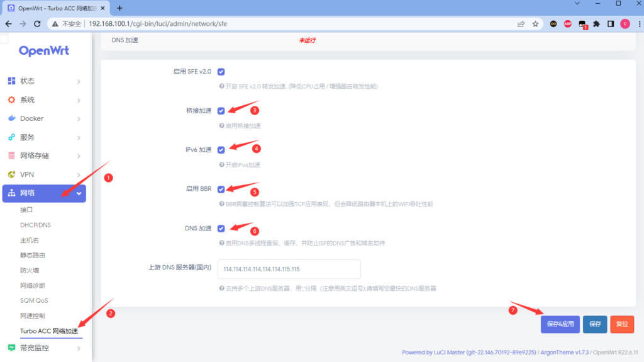Toggle the IPv6 加速 checkbox
The width and height of the screenshot is (644, 362).
point(221,150)
